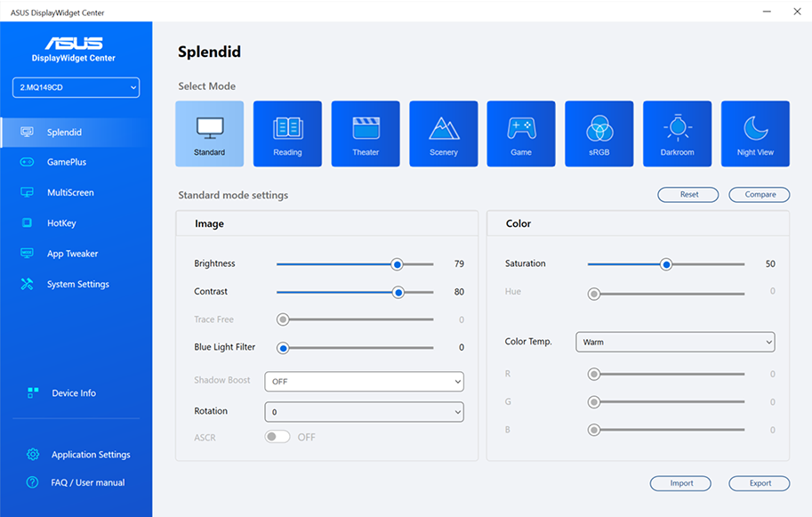Select the Standard mode monitor icon

coord(209,129)
